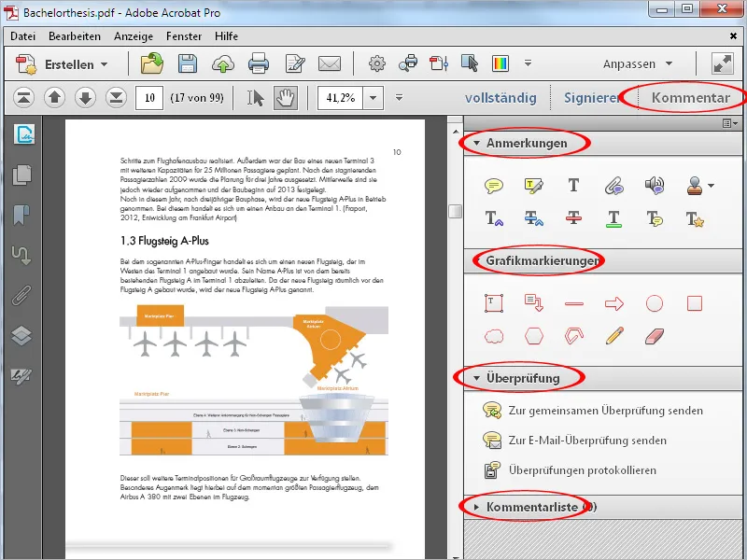The height and width of the screenshot is (560, 747).
Task: Jump to first page arrow button
Action: 24,98
